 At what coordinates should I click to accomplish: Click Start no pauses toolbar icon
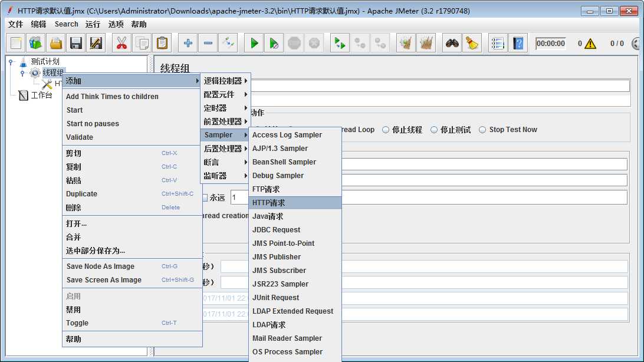coord(274,43)
